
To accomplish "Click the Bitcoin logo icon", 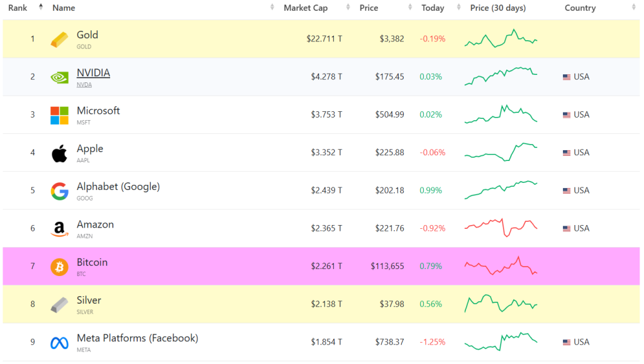I will click(x=59, y=267).
